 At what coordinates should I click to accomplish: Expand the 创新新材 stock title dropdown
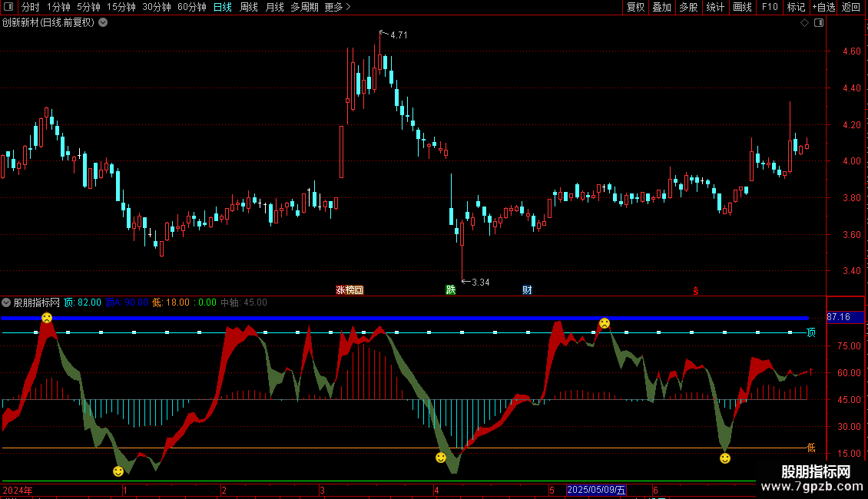pos(104,23)
